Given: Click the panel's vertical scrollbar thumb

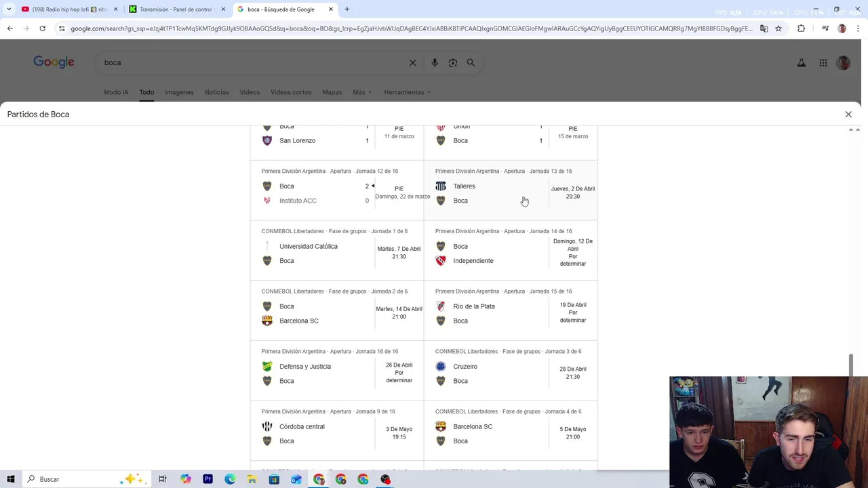Looking at the screenshot, I should [852, 365].
